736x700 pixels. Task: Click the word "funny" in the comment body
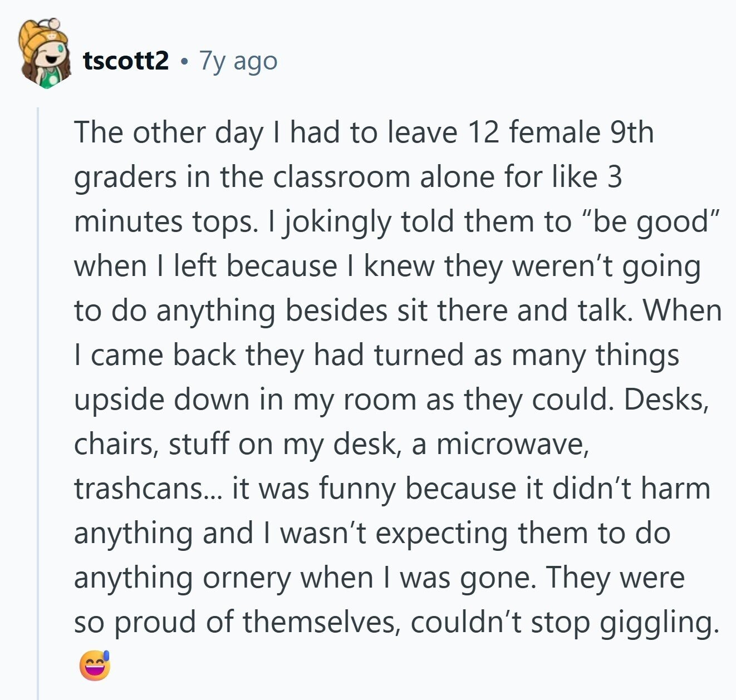tap(357, 489)
